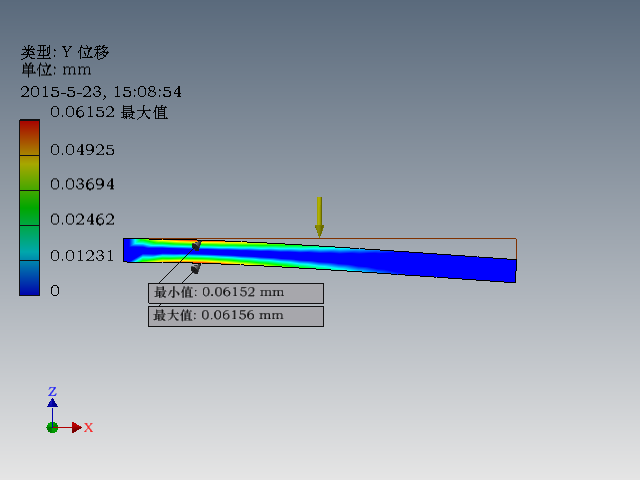Select the 最大值: 0.06156 mm probe label
Screen dimensions: 640x480
pos(236,316)
